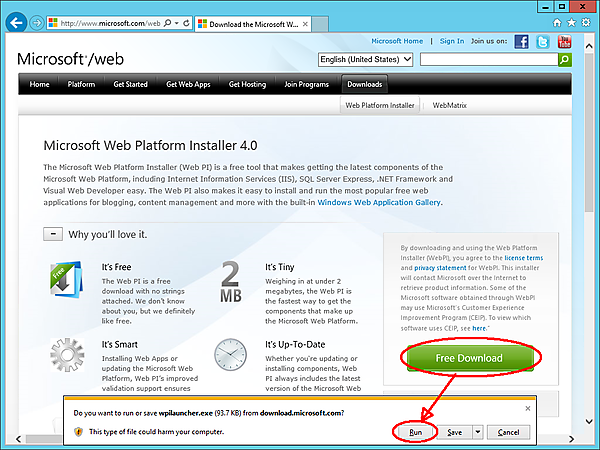Click the Microsoft Web Platform Installer 4.0 heading

[150, 145]
